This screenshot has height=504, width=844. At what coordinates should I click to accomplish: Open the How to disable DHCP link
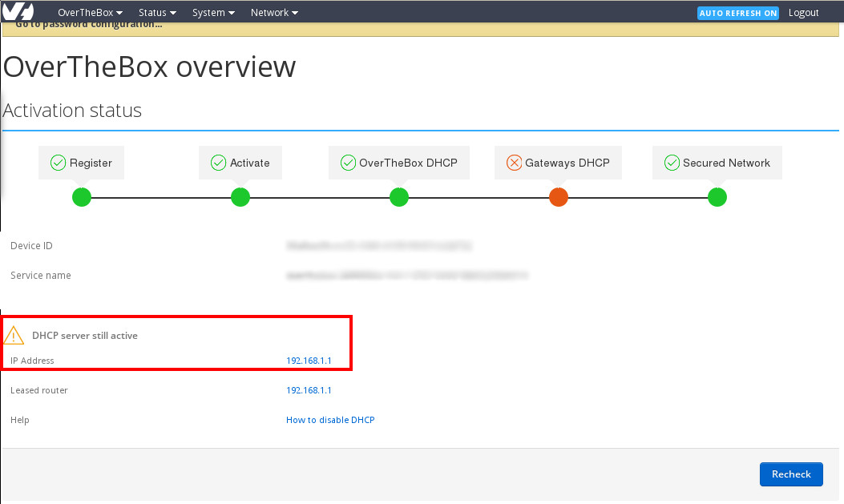point(330,420)
